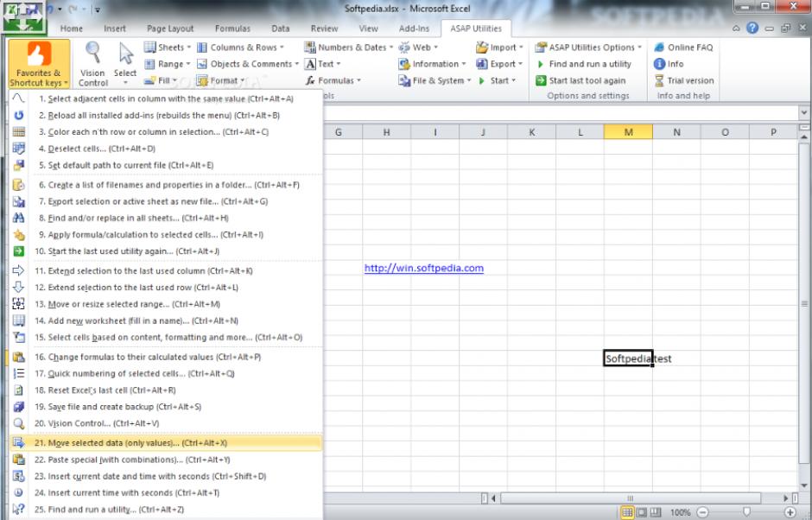812x520 pixels.
Task: Open the View ribbon tab
Action: pyautogui.click(x=368, y=29)
